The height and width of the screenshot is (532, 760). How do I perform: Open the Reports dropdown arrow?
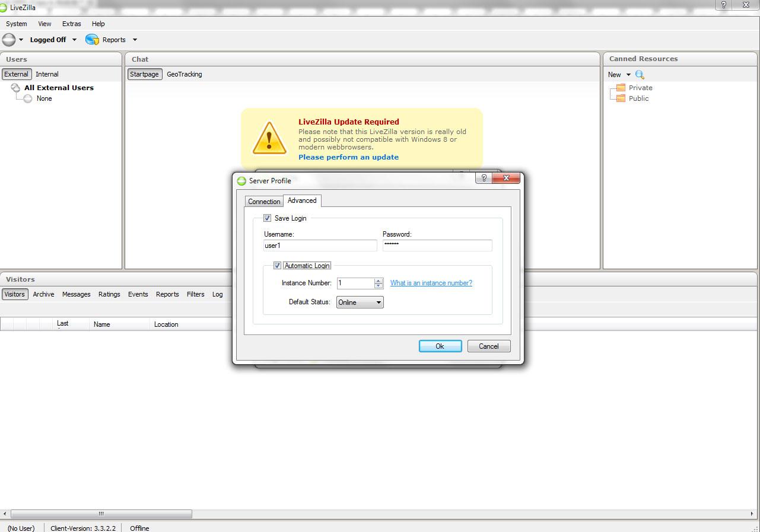click(x=135, y=40)
